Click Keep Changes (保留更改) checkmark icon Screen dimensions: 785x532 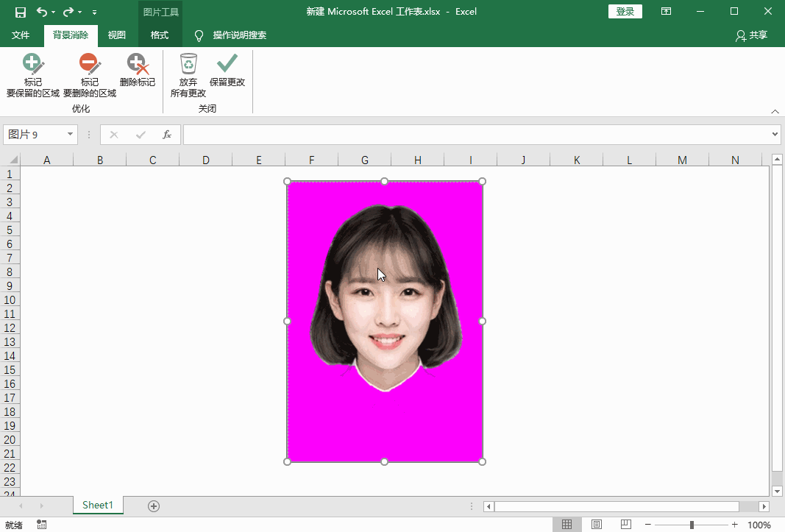click(x=227, y=63)
